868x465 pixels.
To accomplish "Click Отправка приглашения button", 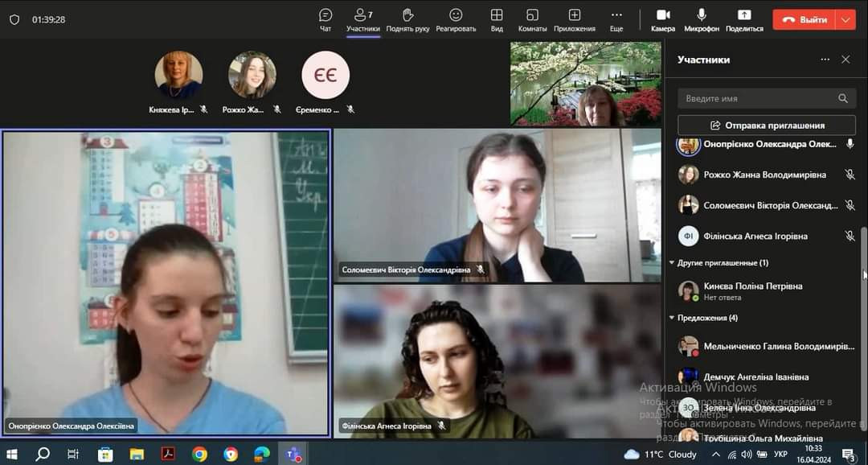I will tap(767, 126).
